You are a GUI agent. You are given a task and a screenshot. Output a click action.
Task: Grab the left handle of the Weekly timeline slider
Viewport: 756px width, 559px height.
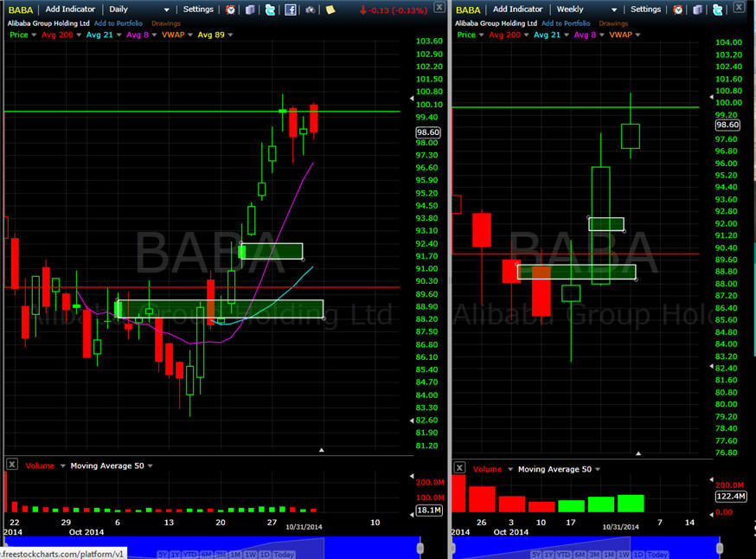pos(452,549)
